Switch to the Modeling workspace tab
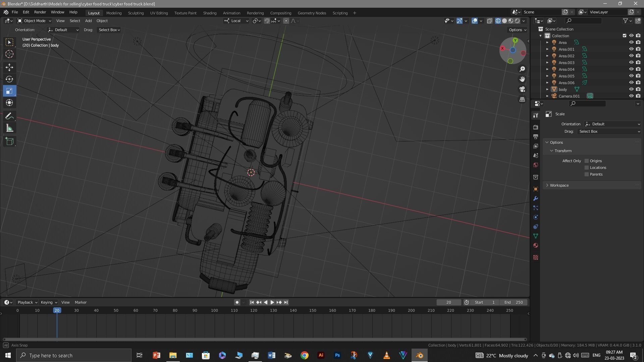The width and height of the screenshot is (644, 362). (114, 13)
